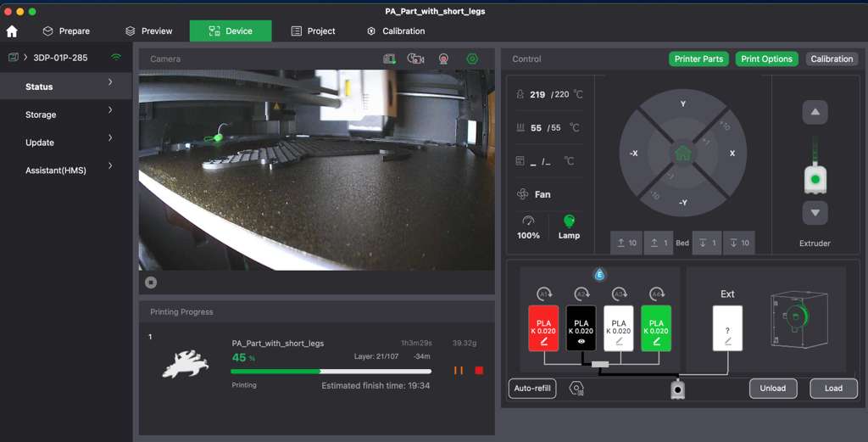Refresh AMS slot A1 filament info

tap(543, 294)
